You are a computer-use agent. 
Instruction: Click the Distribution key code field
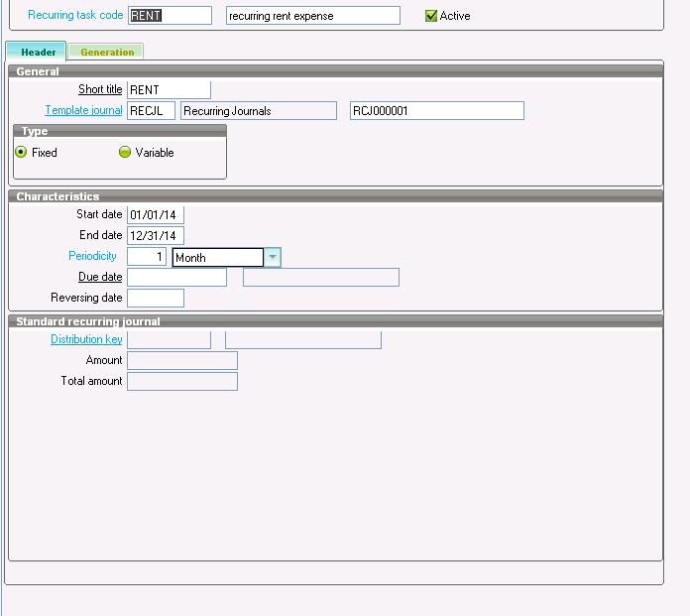pos(169,340)
